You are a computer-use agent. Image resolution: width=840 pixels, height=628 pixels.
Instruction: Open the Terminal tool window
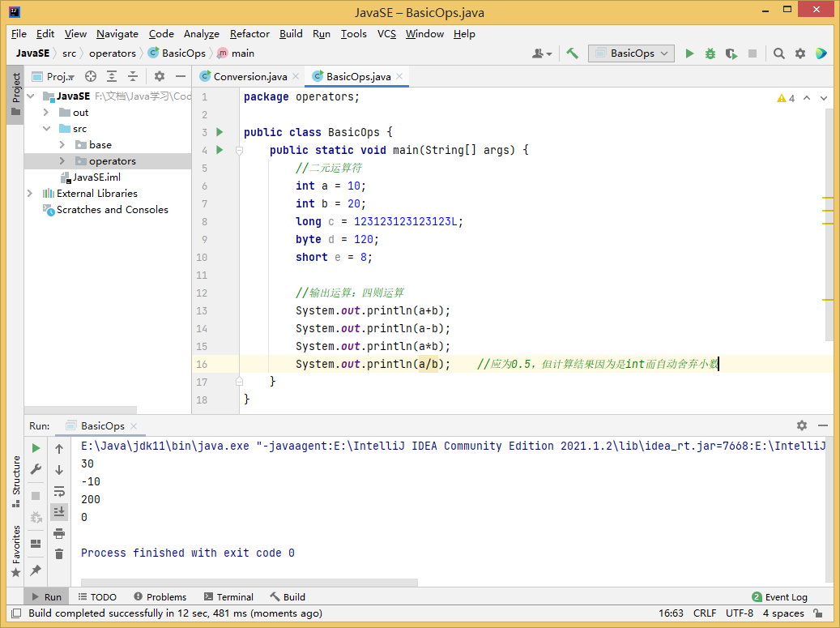tap(228, 597)
